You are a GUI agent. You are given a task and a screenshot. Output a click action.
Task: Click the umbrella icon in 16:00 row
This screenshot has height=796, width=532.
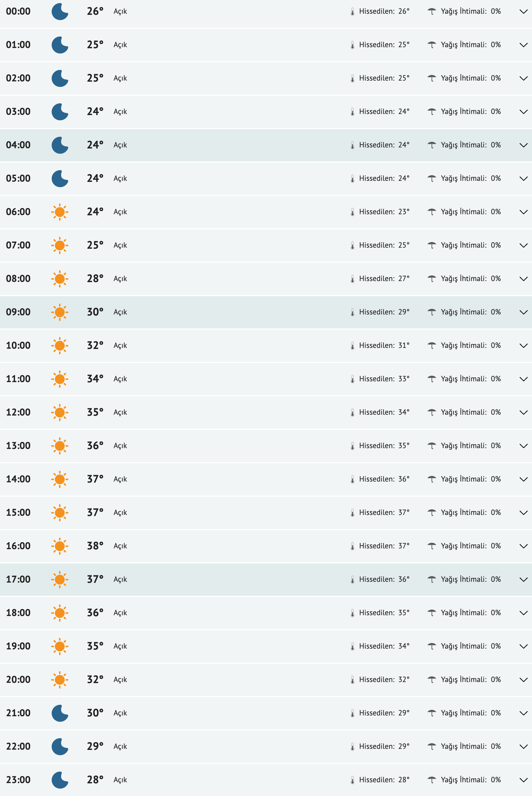[432, 546]
